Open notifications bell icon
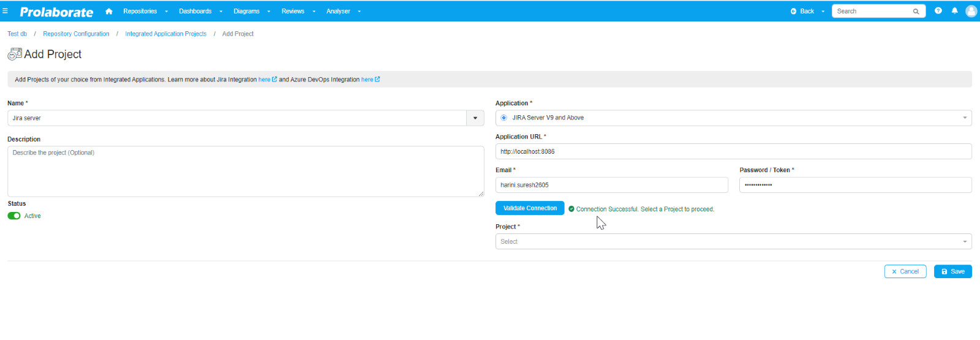The width and height of the screenshot is (980, 340). (954, 11)
